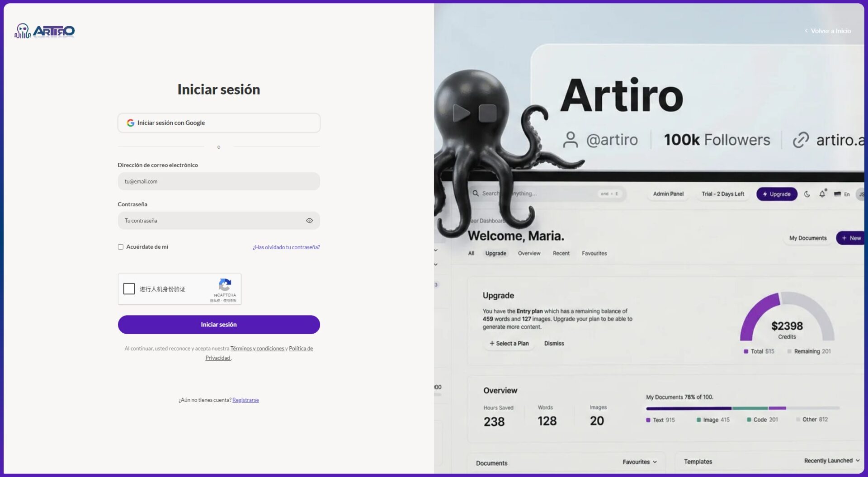Open the Recently Launched templates dropdown
The height and width of the screenshot is (477, 868).
tap(831, 460)
